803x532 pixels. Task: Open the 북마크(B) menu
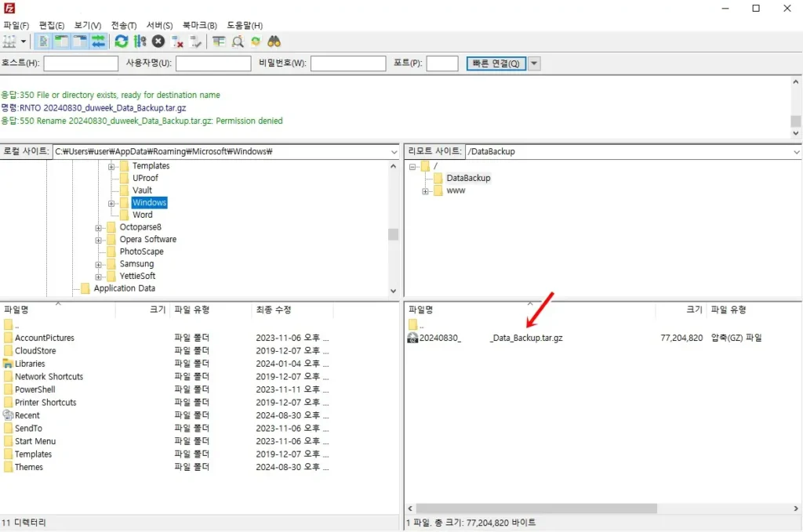pyautogui.click(x=200, y=26)
